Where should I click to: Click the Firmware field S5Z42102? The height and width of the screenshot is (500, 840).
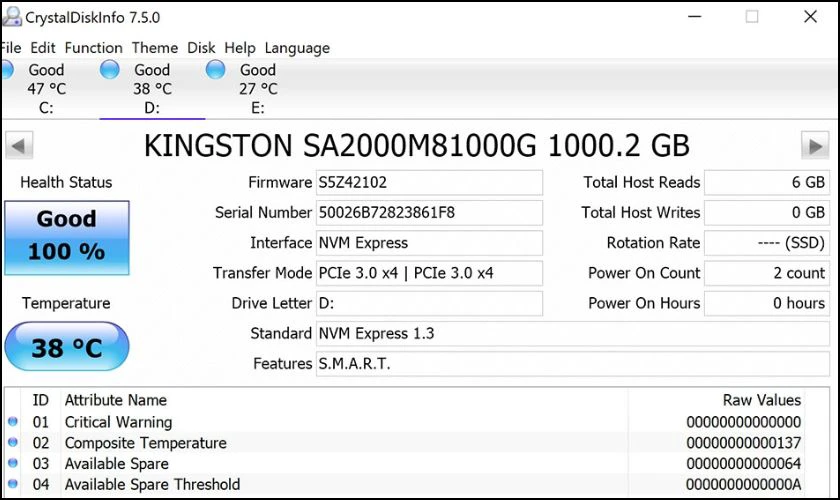(429, 183)
